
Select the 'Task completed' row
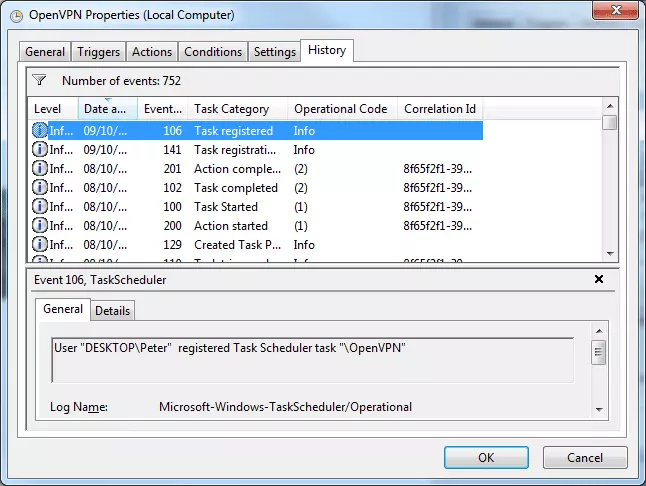(x=255, y=187)
